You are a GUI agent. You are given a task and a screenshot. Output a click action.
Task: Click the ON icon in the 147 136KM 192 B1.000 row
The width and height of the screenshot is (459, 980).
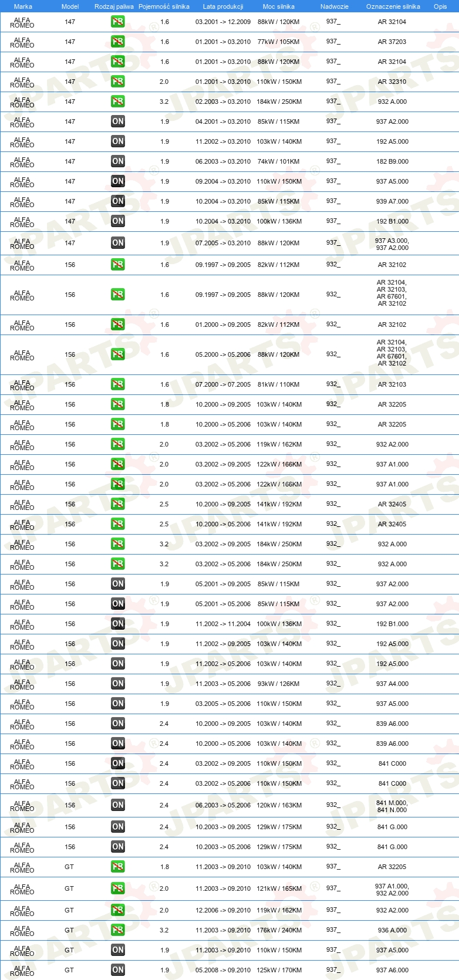pos(118,221)
